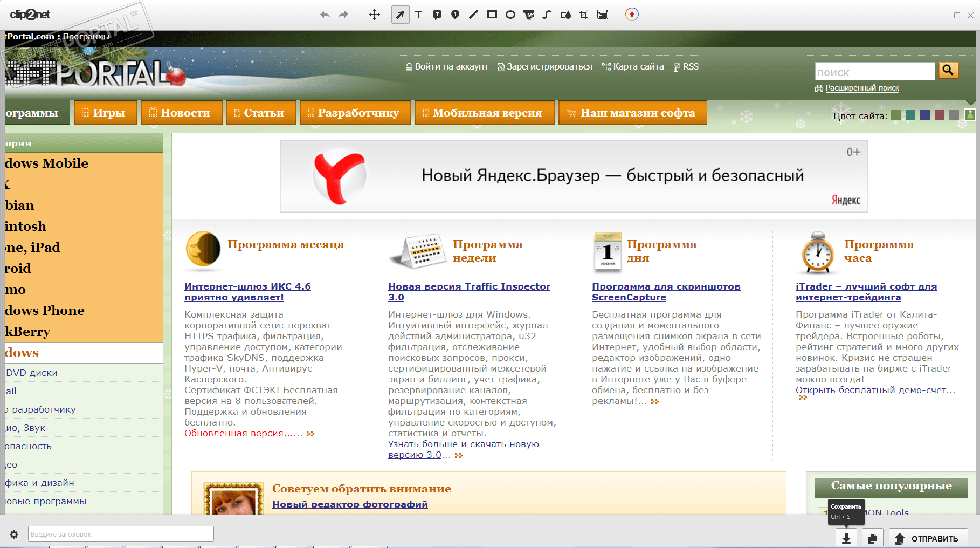The image size is (980, 548).
Task: Click the Зарегистрироваться link
Action: 549,67
